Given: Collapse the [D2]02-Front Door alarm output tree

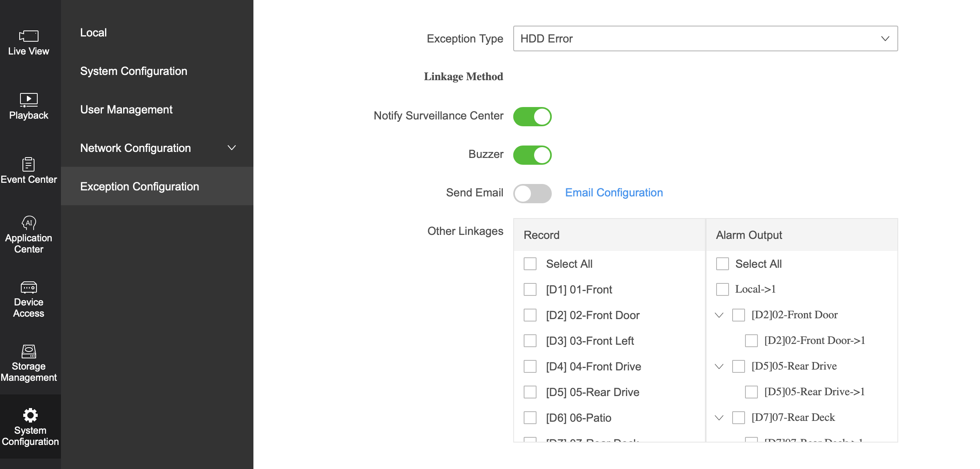Looking at the screenshot, I should (x=719, y=315).
